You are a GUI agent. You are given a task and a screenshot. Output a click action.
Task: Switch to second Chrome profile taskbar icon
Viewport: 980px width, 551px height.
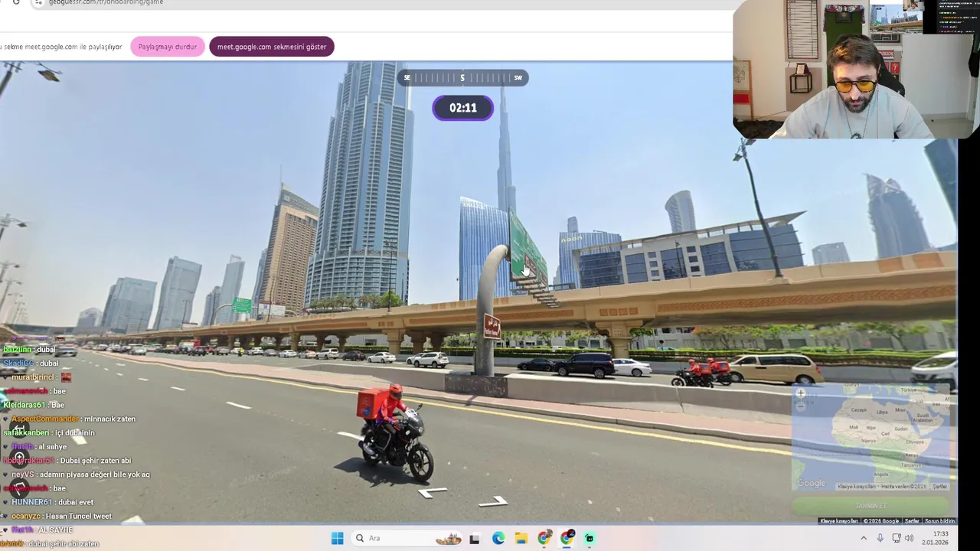pos(567,538)
